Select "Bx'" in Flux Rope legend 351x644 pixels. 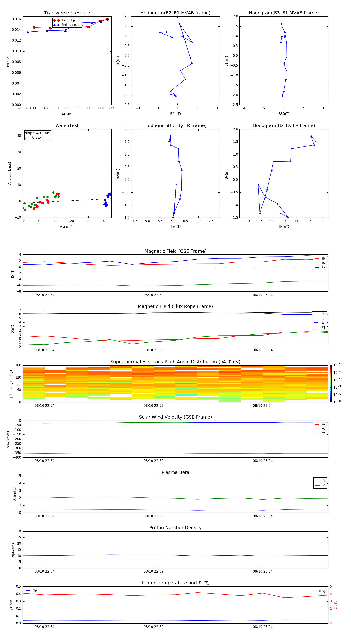(x=320, y=314)
